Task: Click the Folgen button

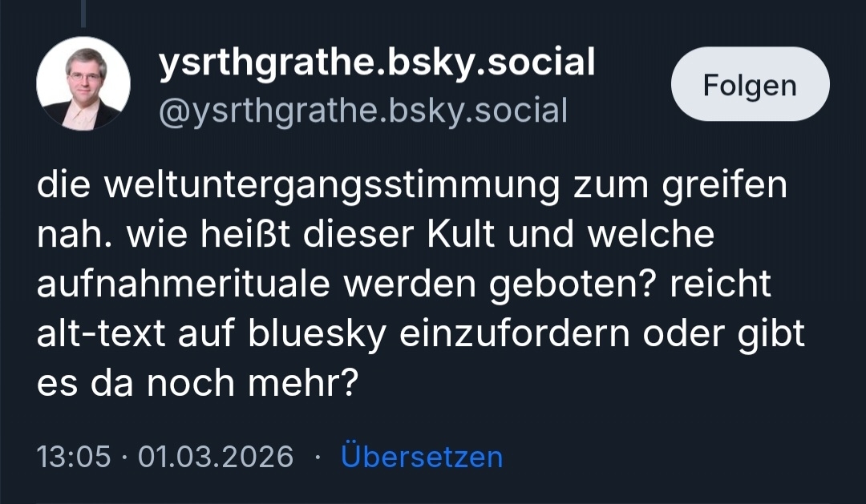Action: pyautogui.click(x=750, y=84)
